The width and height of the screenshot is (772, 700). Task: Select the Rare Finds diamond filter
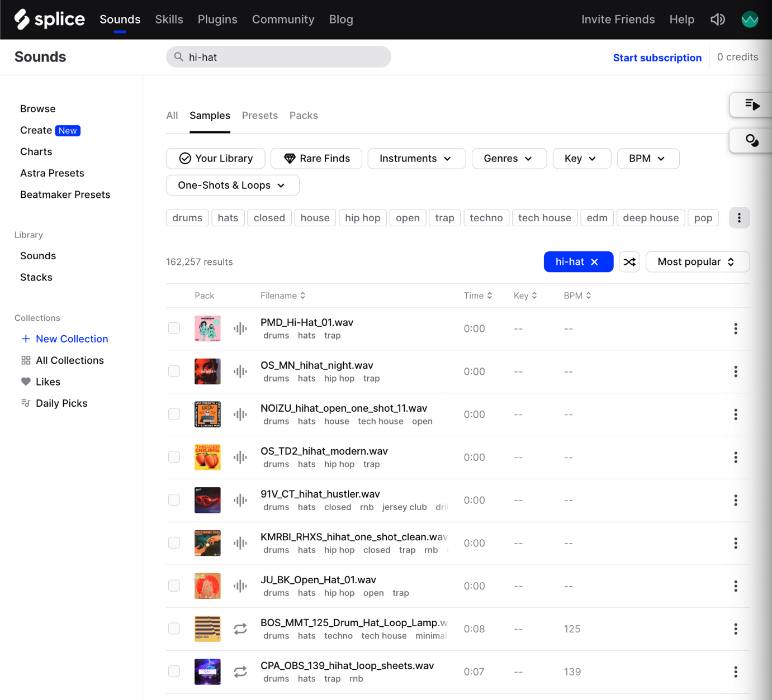click(x=316, y=158)
